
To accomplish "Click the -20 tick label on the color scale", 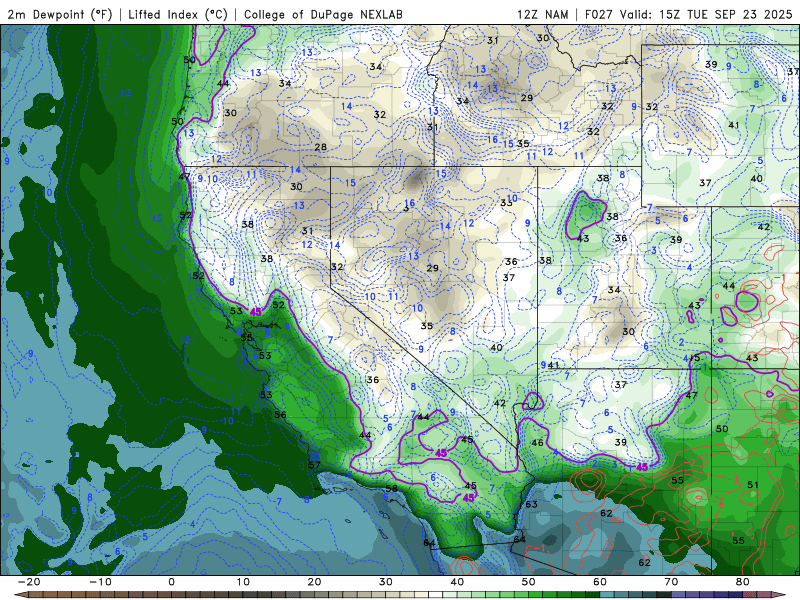I will pos(29,582).
